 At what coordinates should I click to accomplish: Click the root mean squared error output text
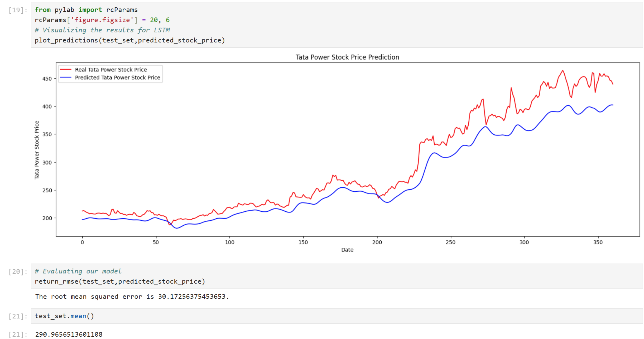point(132,297)
